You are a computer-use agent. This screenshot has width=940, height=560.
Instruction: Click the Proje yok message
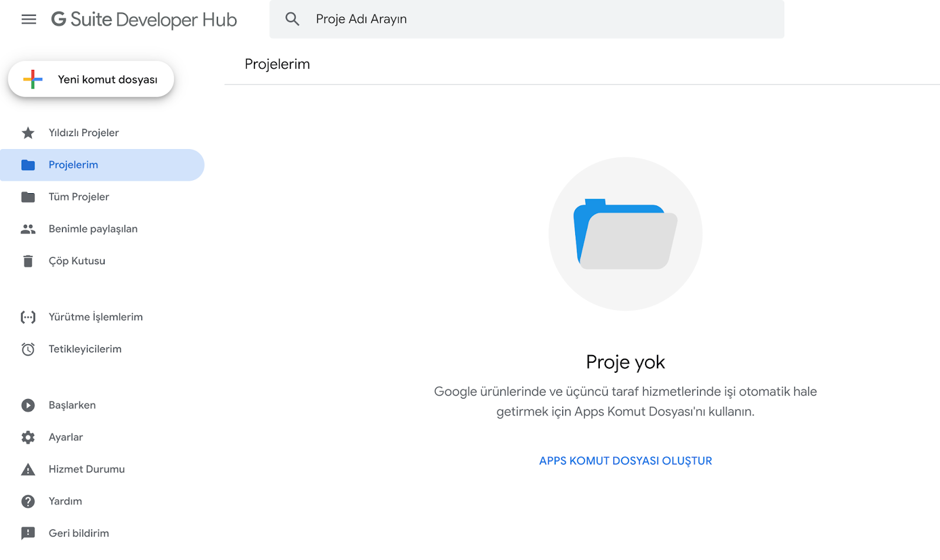(625, 362)
